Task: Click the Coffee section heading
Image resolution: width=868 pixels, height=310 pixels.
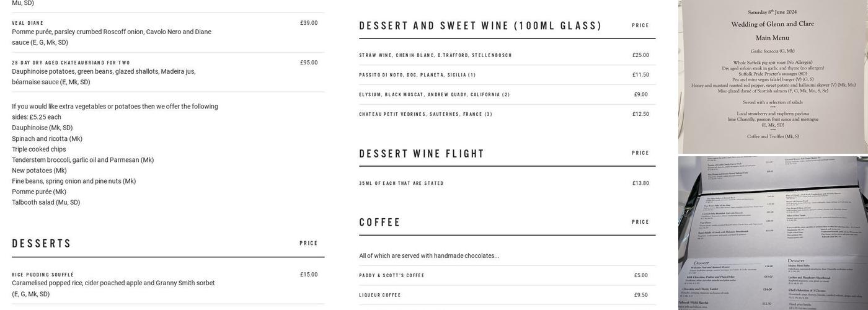Action: tap(380, 223)
